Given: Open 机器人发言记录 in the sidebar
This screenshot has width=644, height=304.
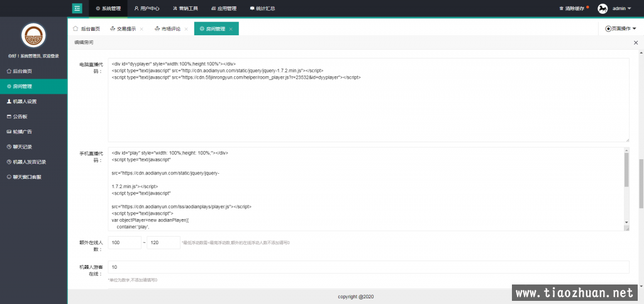Looking at the screenshot, I should (x=34, y=162).
